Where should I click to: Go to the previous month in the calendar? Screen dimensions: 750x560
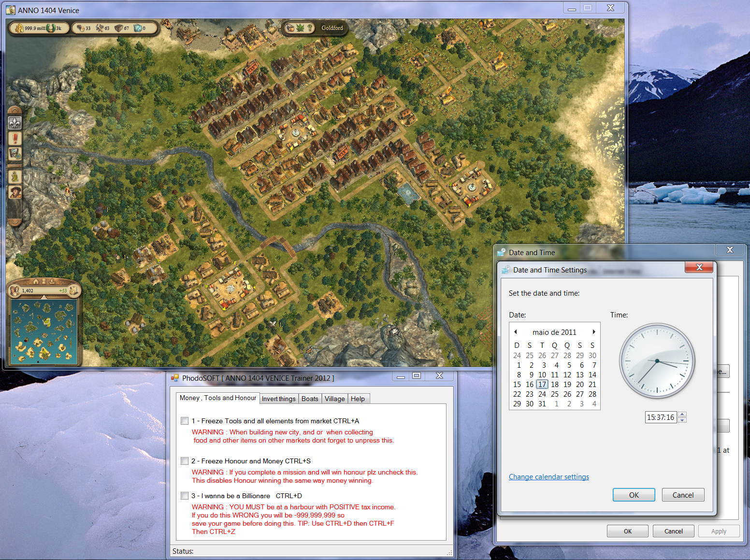pyautogui.click(x=516, y=332)
